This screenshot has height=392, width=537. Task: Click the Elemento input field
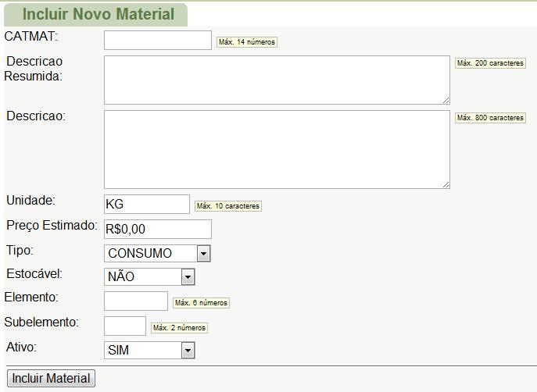[135, 301]
